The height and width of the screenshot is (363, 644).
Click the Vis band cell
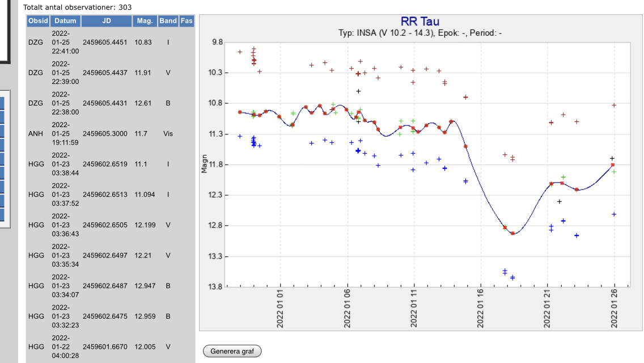point(168,133)
